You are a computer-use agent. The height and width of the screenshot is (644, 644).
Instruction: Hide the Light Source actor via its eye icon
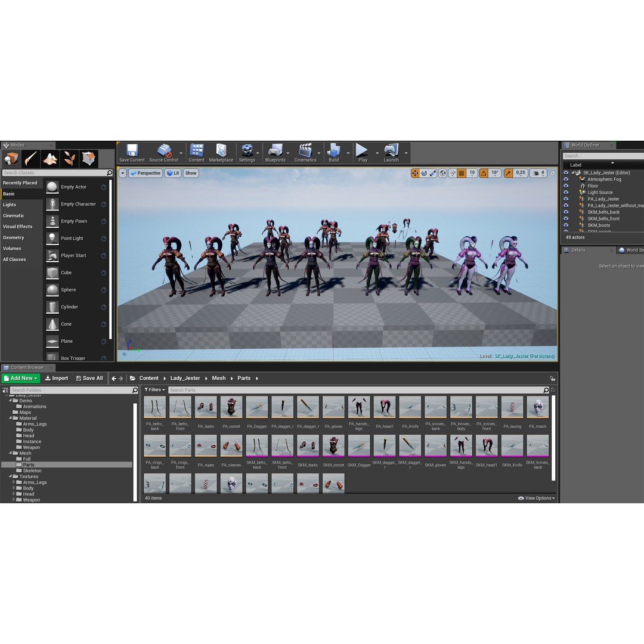point(566,193)
